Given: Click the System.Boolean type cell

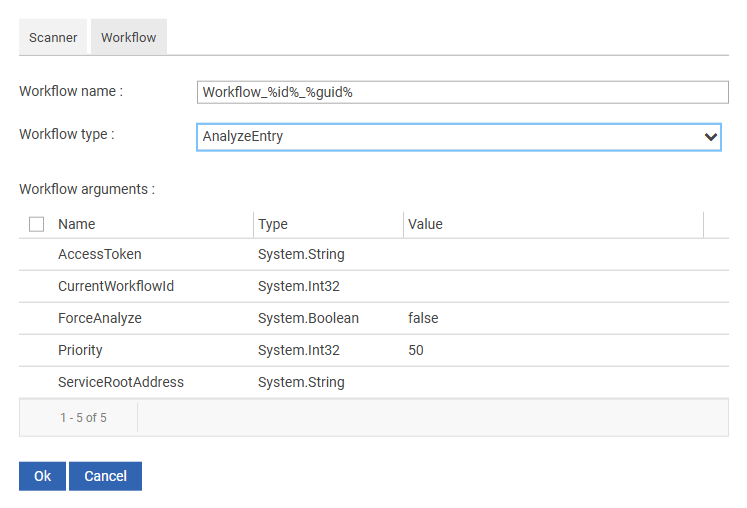Looking at the screenshot, I should coord(308,318).
